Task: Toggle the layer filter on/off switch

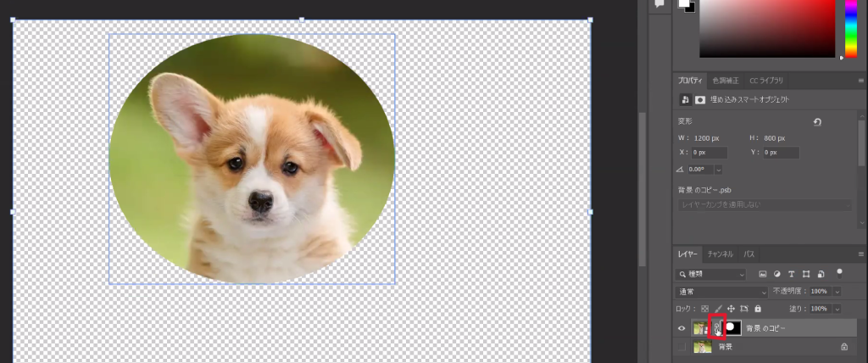Action: click(x=839, y=273)
